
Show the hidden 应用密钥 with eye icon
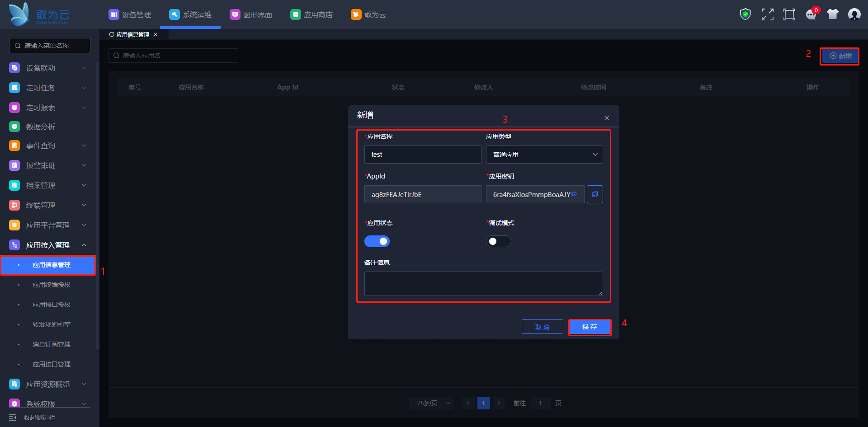click(574, 194)
